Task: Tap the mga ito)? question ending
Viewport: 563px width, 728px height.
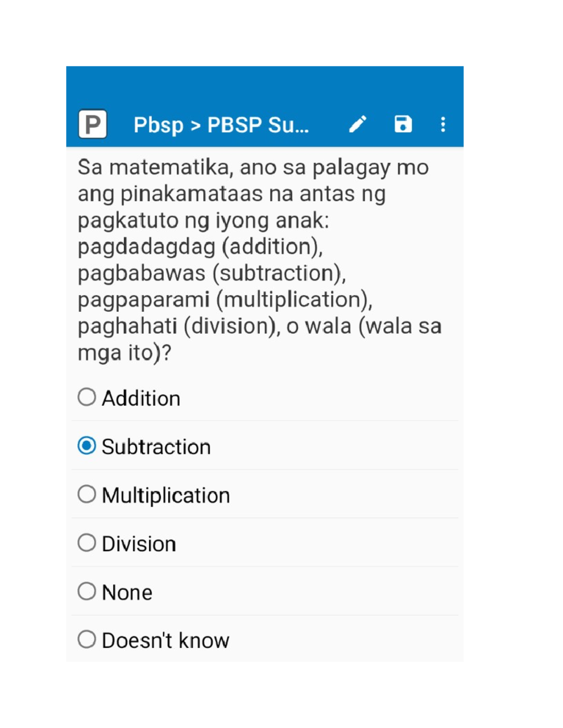Action: pos(124,353)
